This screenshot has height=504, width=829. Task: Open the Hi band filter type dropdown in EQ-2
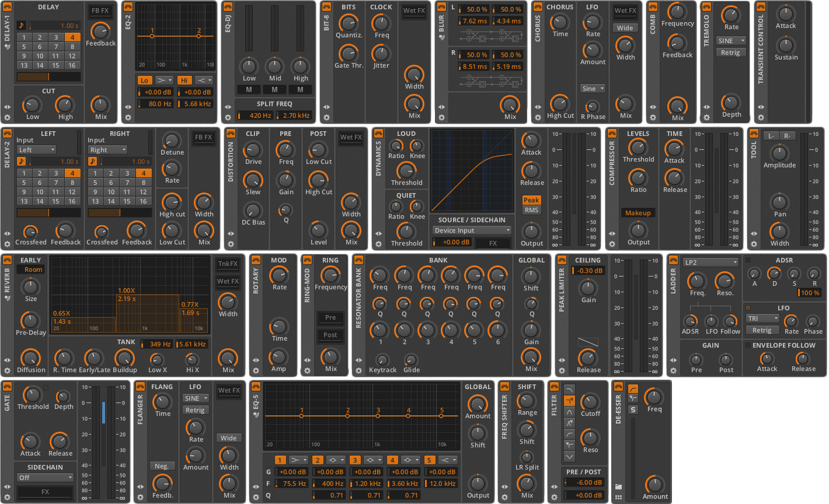click(x=204, y=80)
